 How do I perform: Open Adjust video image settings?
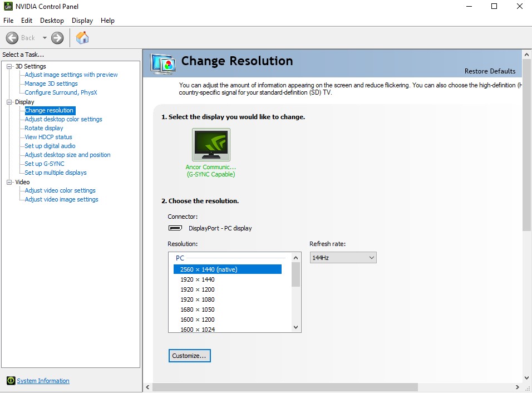pos(61,199)
